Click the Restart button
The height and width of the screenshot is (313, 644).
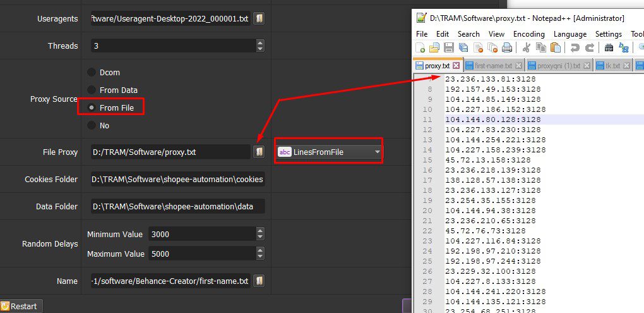[21, 307]
